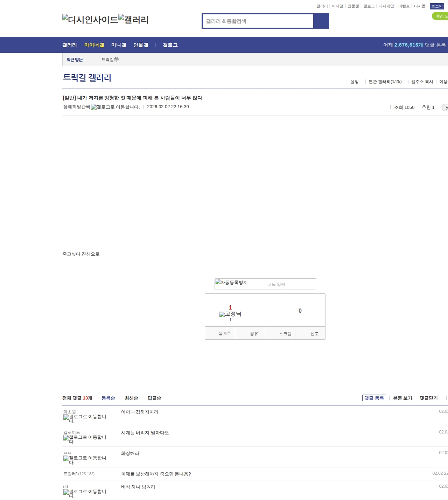Toggle the 야간 모드 switch
The width and height of the screenshot is (448, 500).
click(440, 16)
